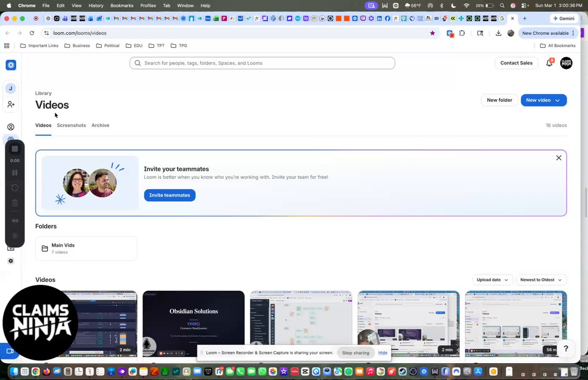Reload the page
The image size is (588, 380).
tap(32, 33)
